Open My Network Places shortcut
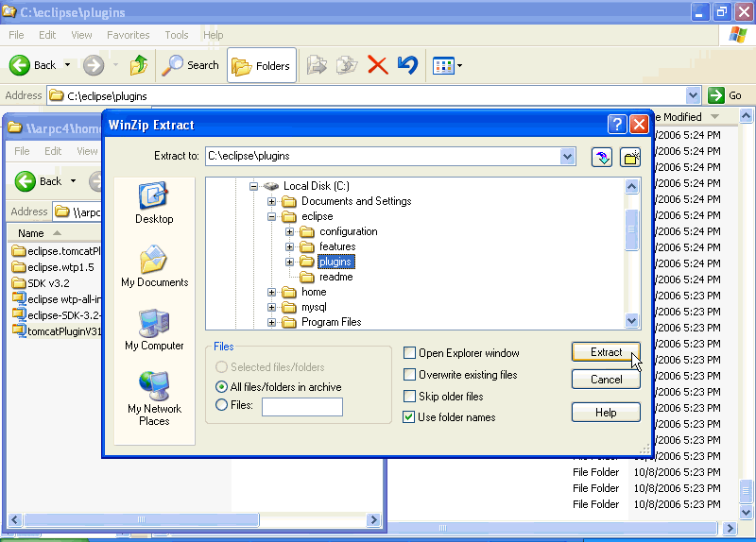The height and width of the screenshot is (542, 756). pos(154,385)
